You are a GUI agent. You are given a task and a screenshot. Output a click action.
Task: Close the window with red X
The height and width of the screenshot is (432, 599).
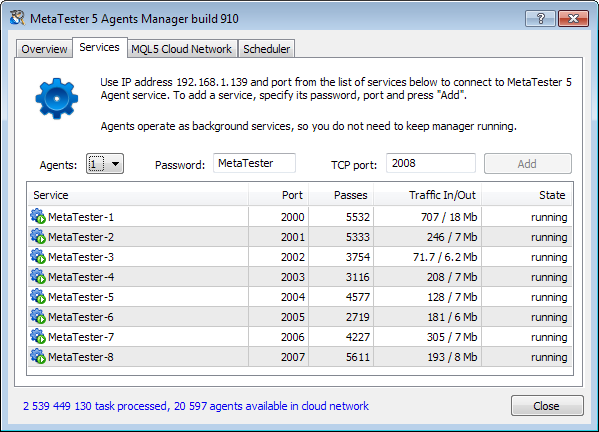pos(573,18)
